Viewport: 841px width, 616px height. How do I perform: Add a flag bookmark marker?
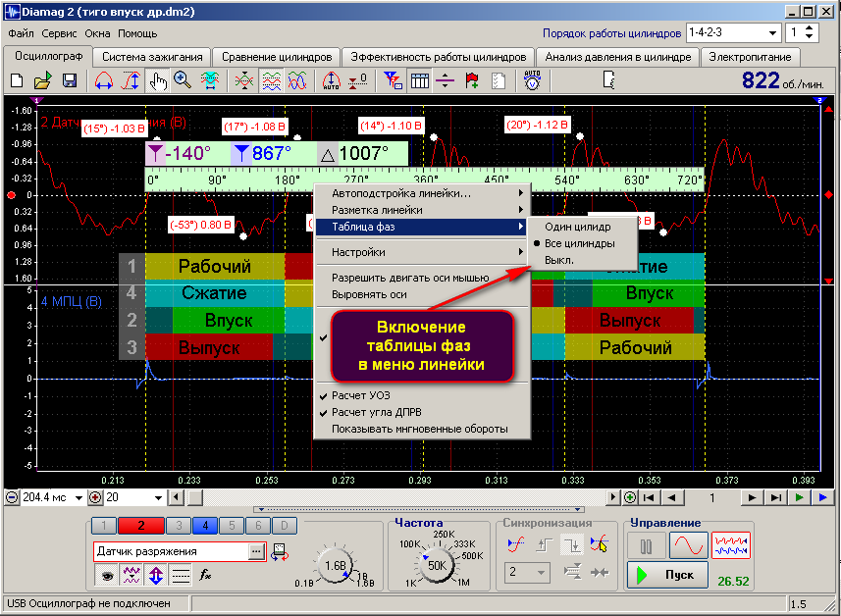[x=472, y=81]
